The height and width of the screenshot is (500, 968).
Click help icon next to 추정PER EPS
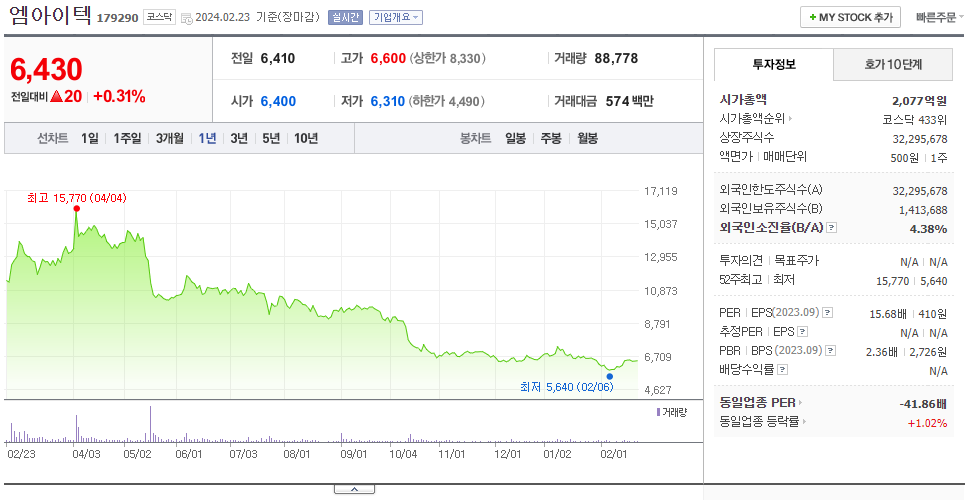tap(802, 332)
